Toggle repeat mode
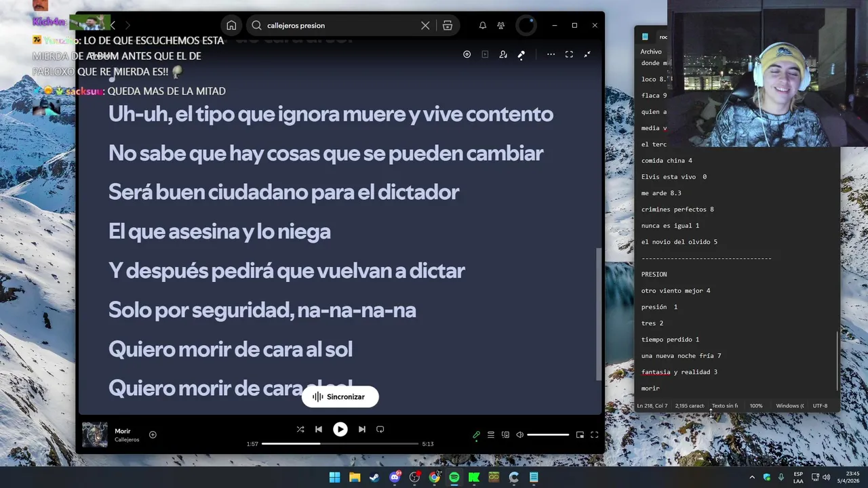 point(380,429)
